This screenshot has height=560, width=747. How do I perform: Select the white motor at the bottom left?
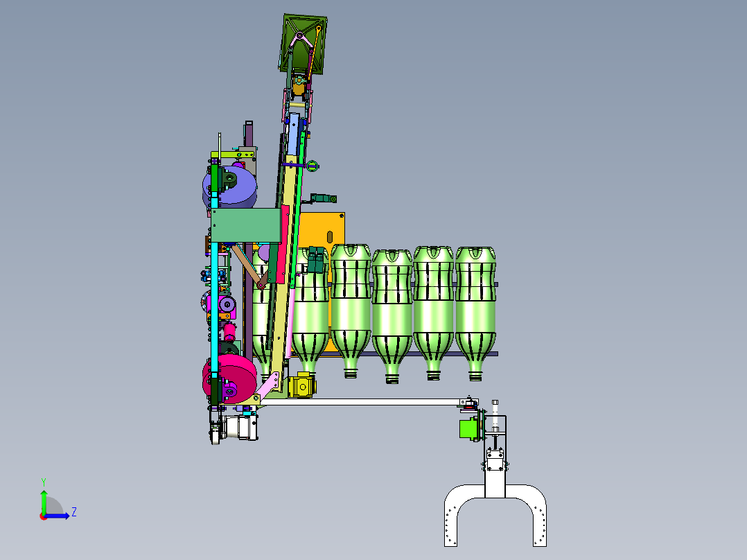point(240,427)
